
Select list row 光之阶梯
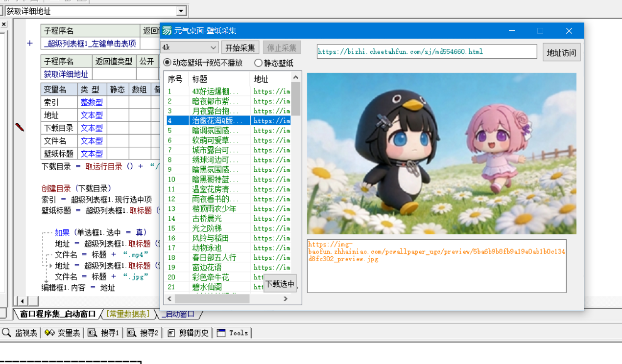[x=227, y=228]
